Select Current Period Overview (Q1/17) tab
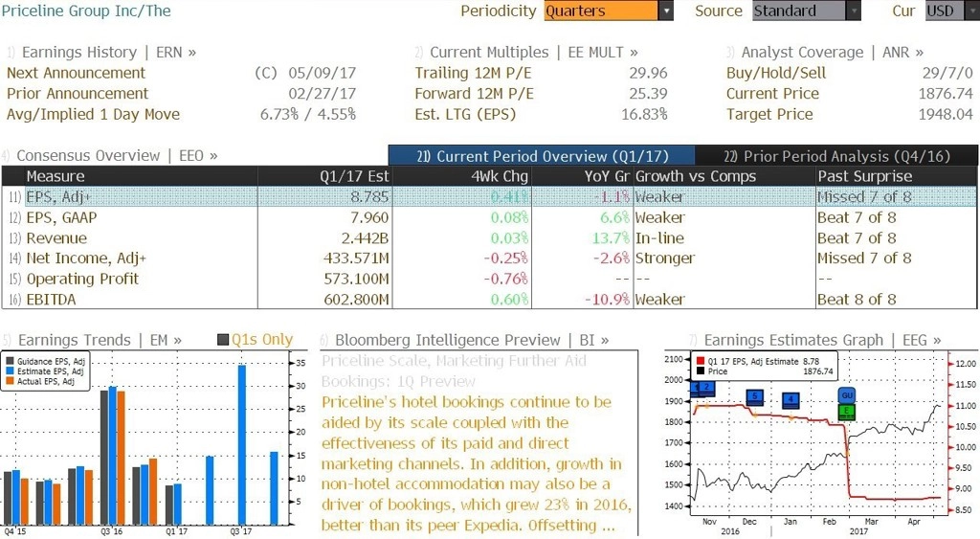The height and width of the screenshot is (539, 980). (x=542, y=156)
